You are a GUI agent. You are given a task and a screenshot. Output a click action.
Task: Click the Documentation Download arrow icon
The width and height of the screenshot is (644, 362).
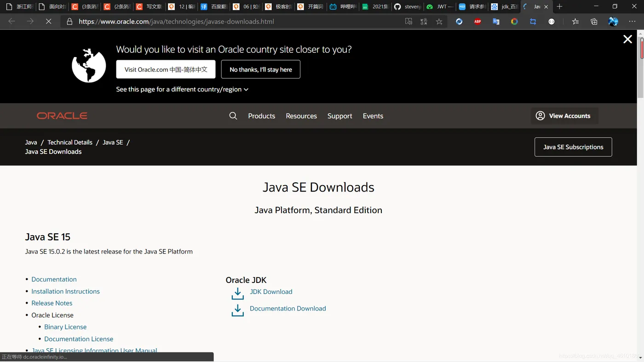(237, 311)
